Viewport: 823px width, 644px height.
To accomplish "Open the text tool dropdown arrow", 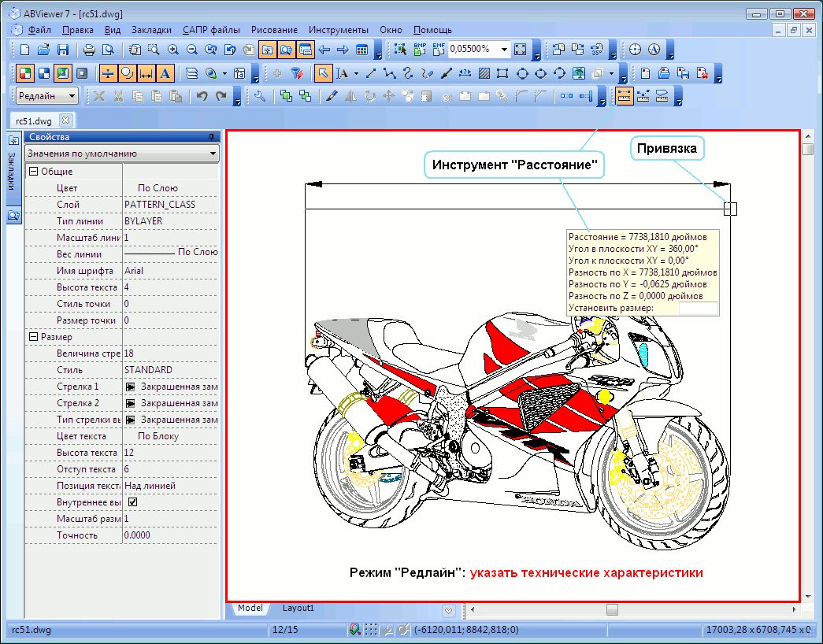I will 357,73.
